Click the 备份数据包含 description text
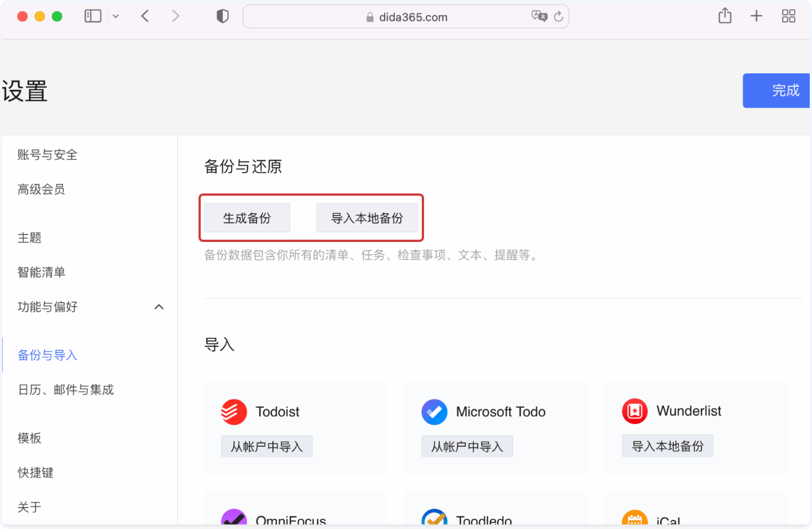This screenshot has height=529, width=812. 372,255
